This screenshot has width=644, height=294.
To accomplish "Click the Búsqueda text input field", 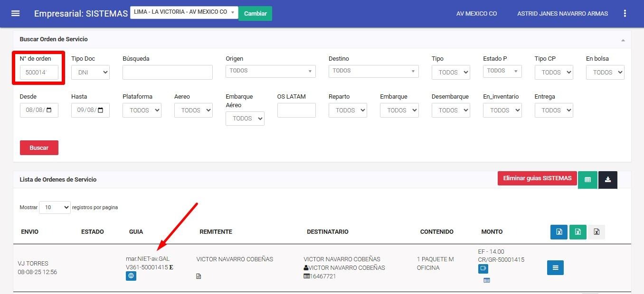I will [167, 73].
